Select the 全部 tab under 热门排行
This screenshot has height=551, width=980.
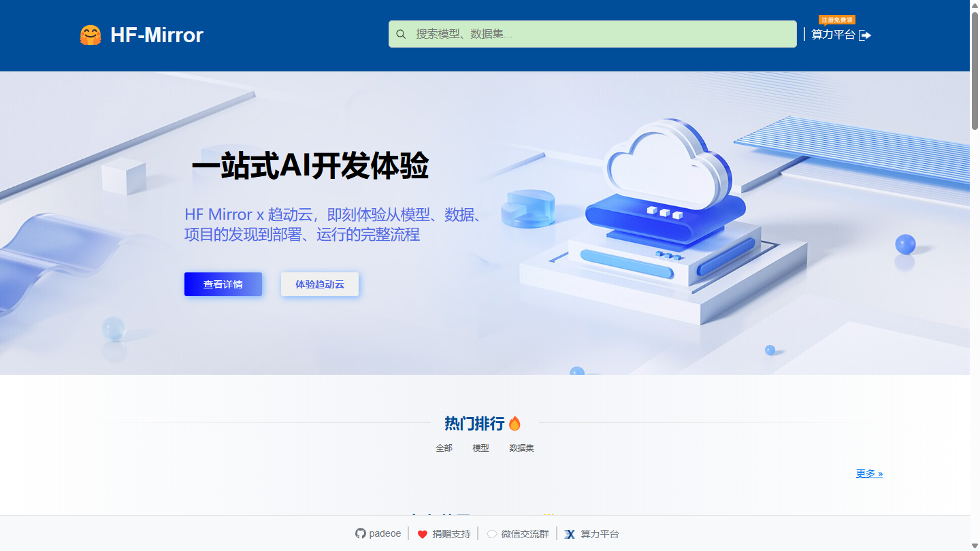coord(444,448)
